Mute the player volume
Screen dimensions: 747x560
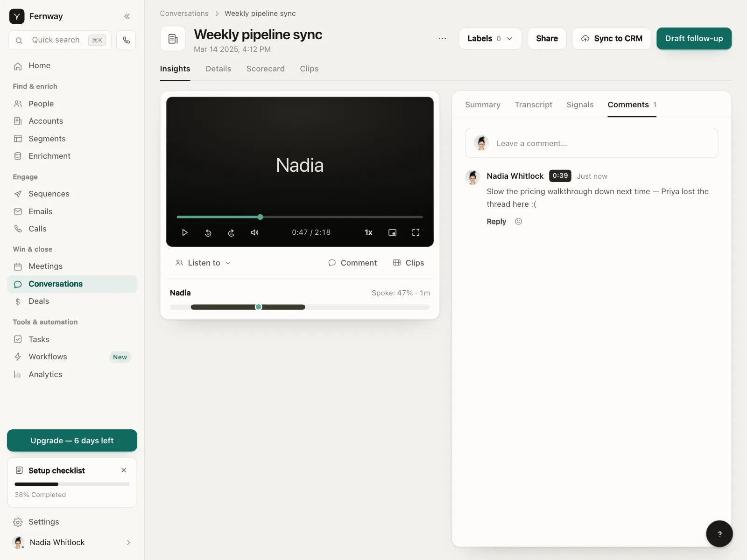[254, 232]
